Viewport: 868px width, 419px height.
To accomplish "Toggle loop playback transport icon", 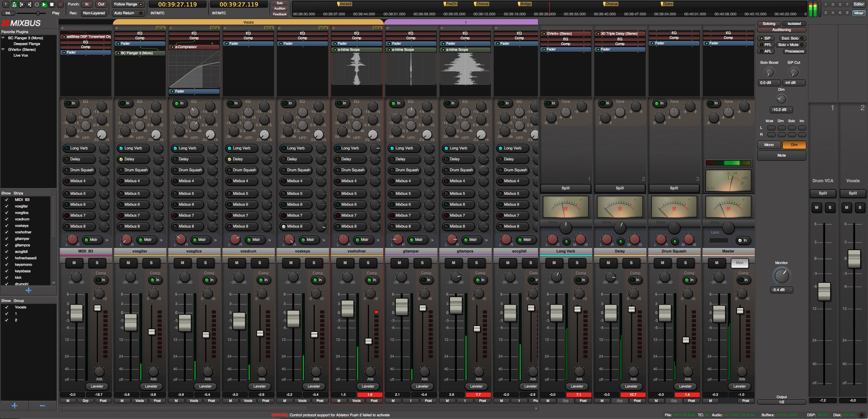I will 36,4.
